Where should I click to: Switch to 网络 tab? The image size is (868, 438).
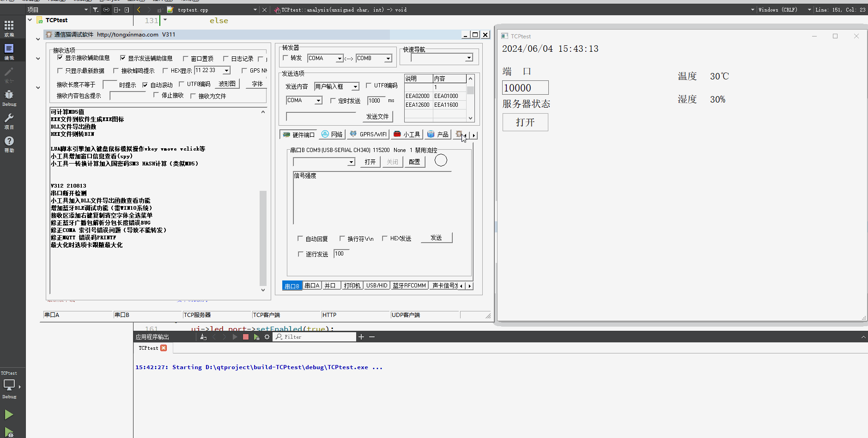(332, 134)
